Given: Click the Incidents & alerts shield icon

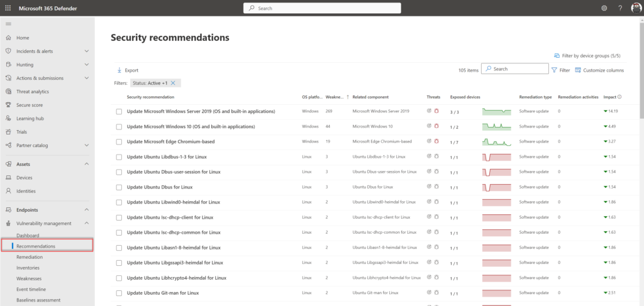Looking at the screenshot, I should [x=8, y=52].
